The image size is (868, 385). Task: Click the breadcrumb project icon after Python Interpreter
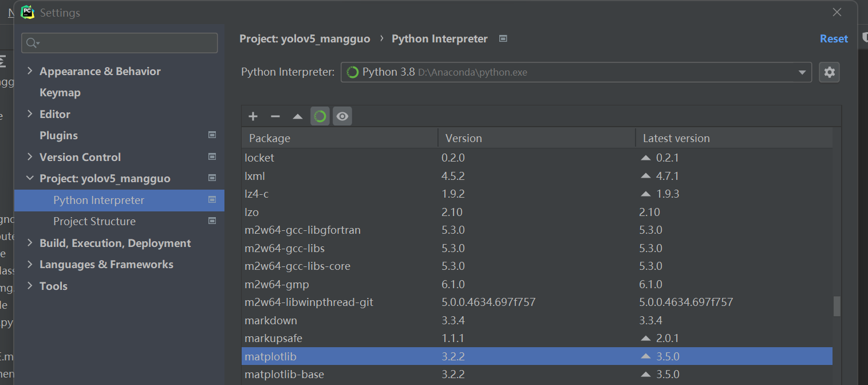tap(503, 38)
